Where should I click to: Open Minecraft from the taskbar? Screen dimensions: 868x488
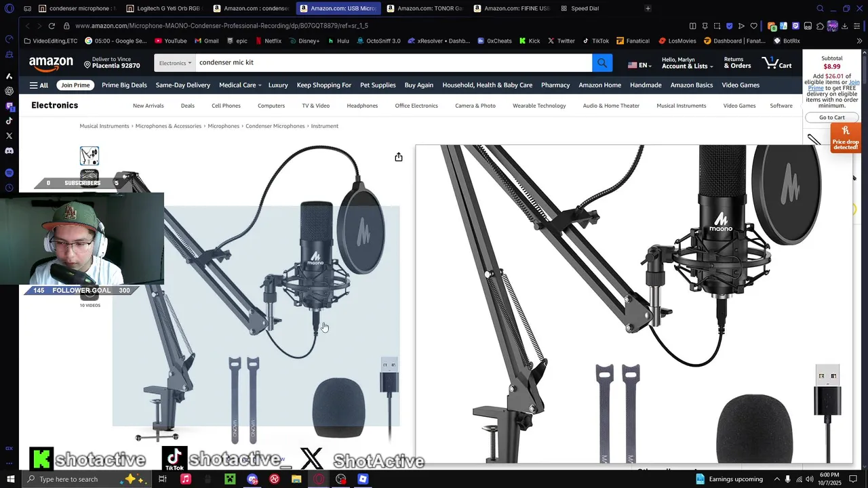click(230, 479)
